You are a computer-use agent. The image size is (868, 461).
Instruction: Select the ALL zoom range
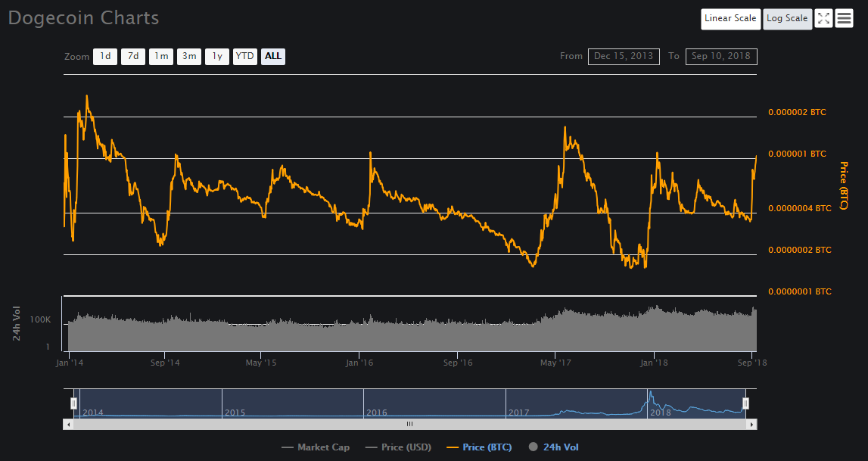(x=273, y=57)
